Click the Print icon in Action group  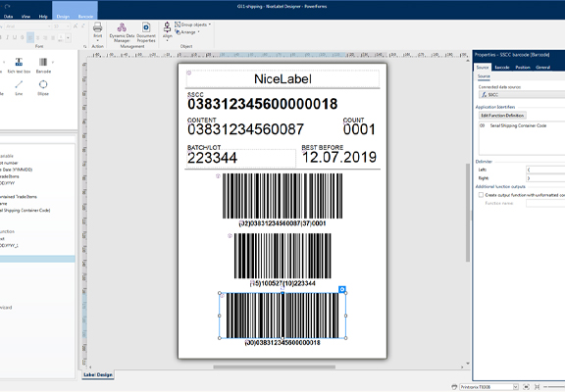(x=98, y=27)
